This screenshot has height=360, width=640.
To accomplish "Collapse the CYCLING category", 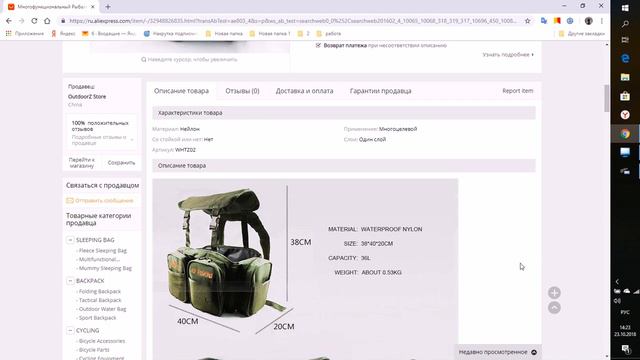I will (70, 330).
